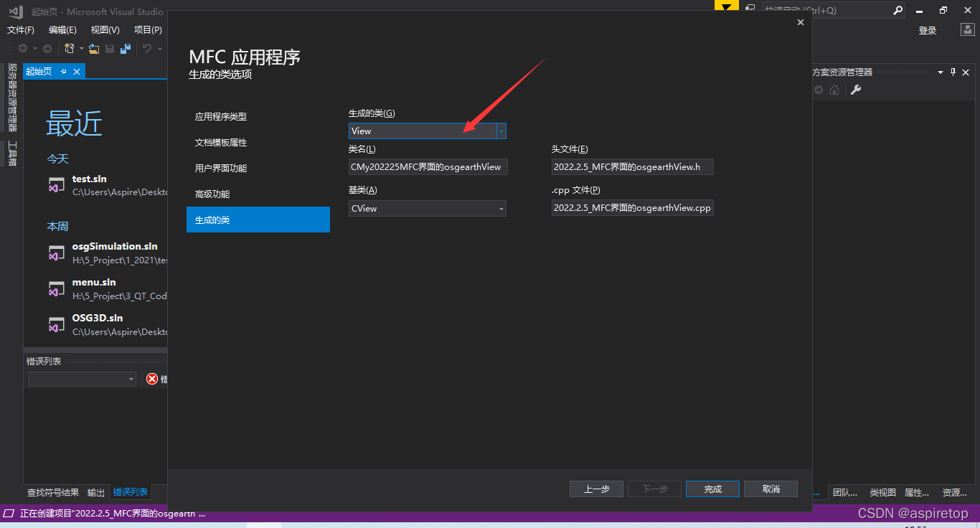Click the 完成 button

[712, 489]
